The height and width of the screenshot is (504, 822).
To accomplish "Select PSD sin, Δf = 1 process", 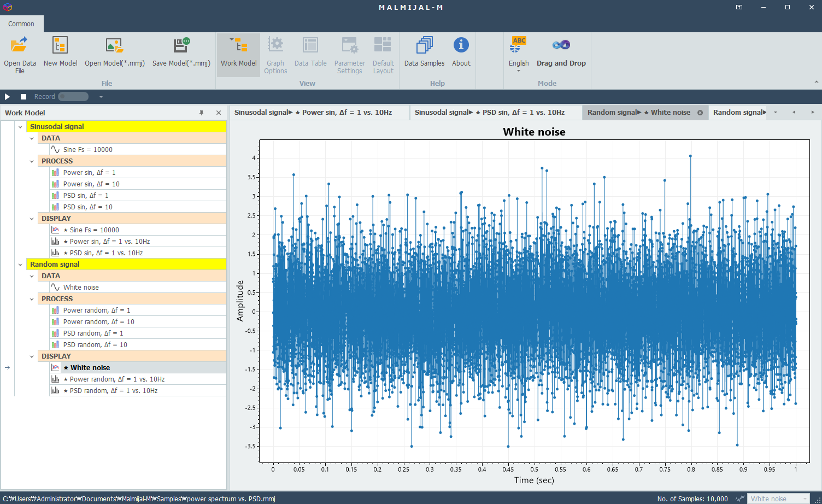I will (x=138, y=195).
